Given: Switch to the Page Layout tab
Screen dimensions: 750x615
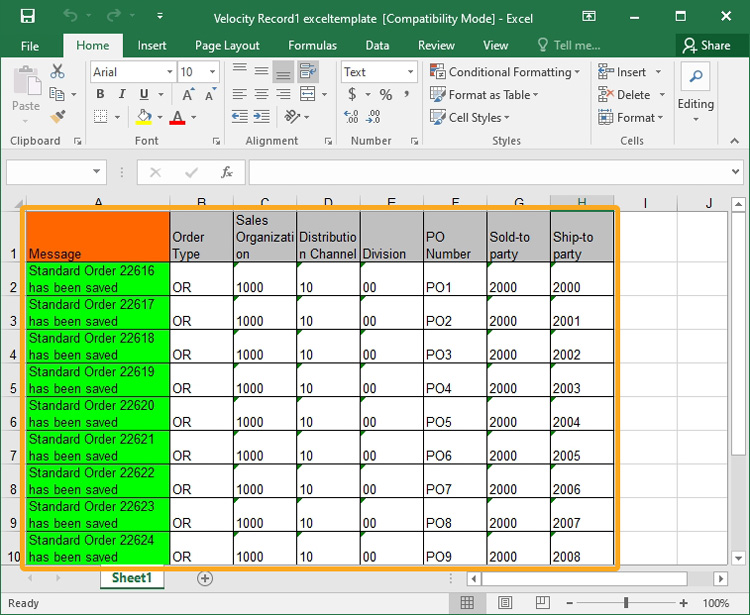Looking at the screenshot, I should (227, 46).
